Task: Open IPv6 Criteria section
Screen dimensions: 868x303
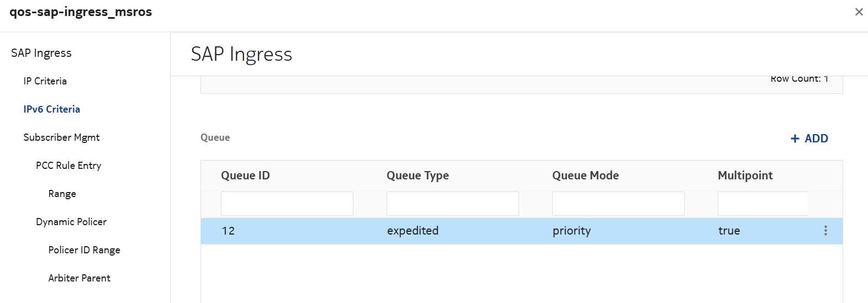Action: click(x=51, y=109)
